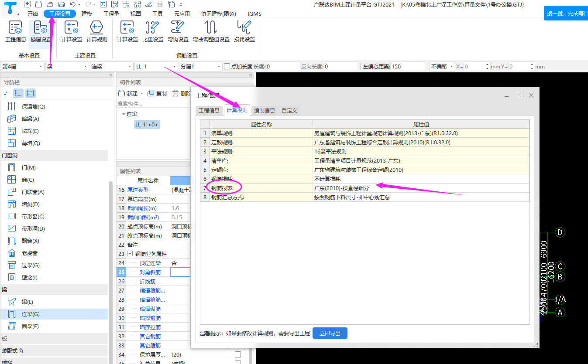588x364 pixels.
Task: Click the 左偏心距离 input field
Action: (x=407, y=66)
